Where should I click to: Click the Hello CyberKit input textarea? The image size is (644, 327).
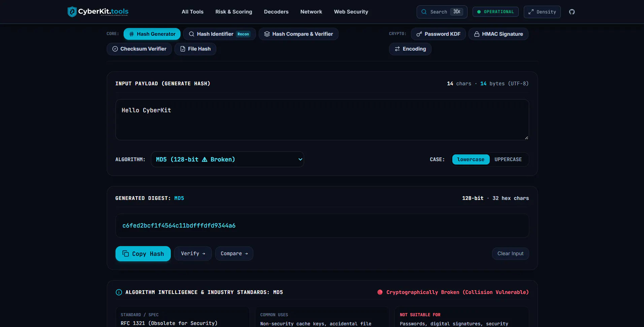[322, 120]
